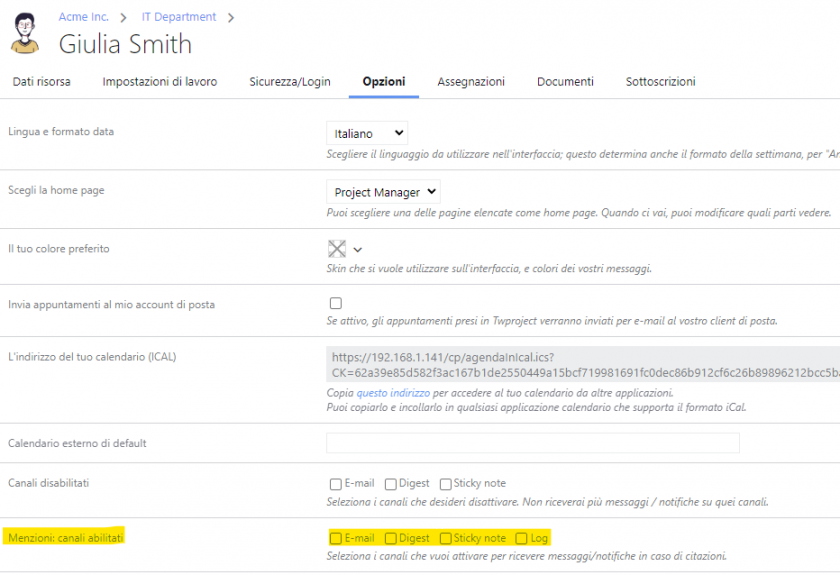The height and width of the screenshot is (575, 840).
Task: Go to the Sicurezza/Login tab
Action: point(289,82)
